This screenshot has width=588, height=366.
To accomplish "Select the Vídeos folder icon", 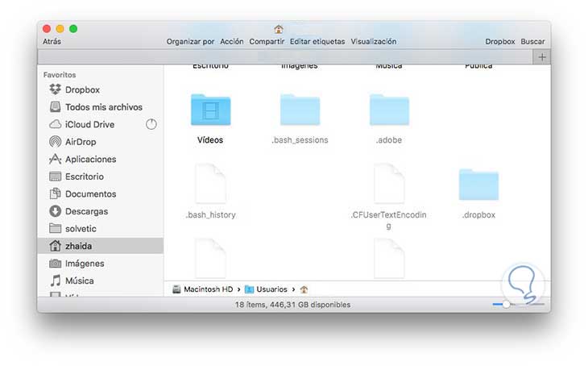I will [210, 110].
